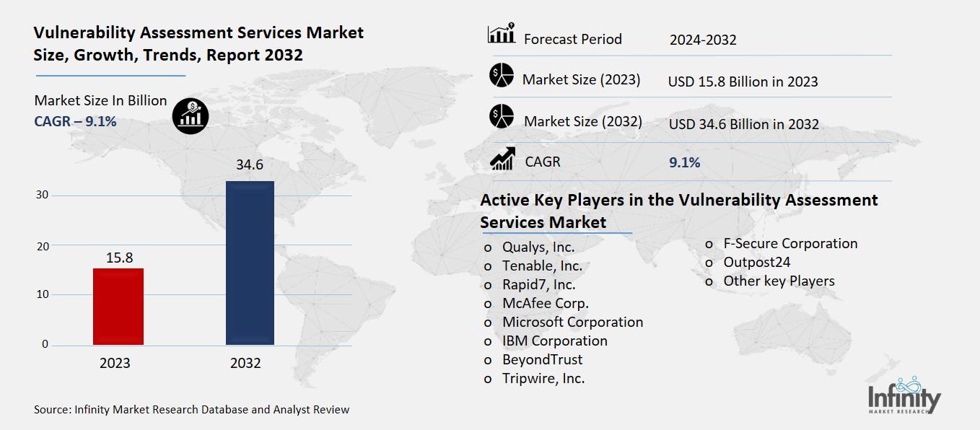Click the Forecast Period bar chart icon
The height and width of the screenshot is (430, 980).
pyautogui.click(x=501, y=33)
